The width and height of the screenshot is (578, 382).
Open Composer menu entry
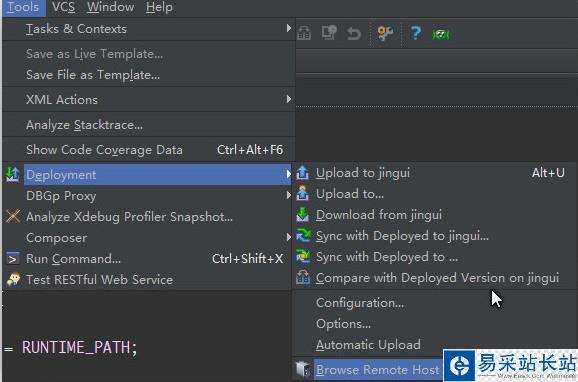147,238
